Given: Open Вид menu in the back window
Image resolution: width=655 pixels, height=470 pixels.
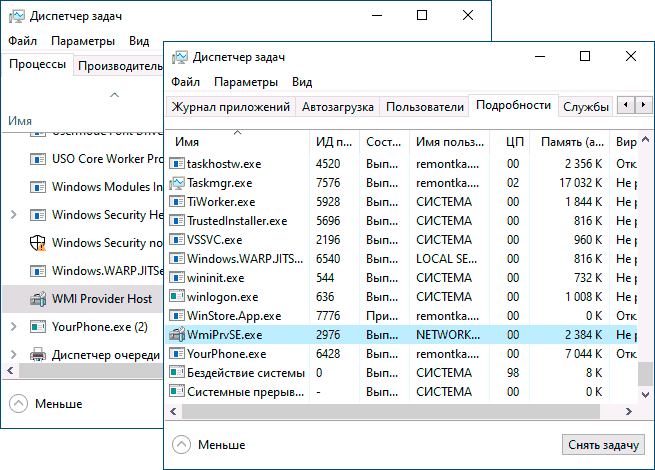Looking at the screenshot, I should pos(139,41).
